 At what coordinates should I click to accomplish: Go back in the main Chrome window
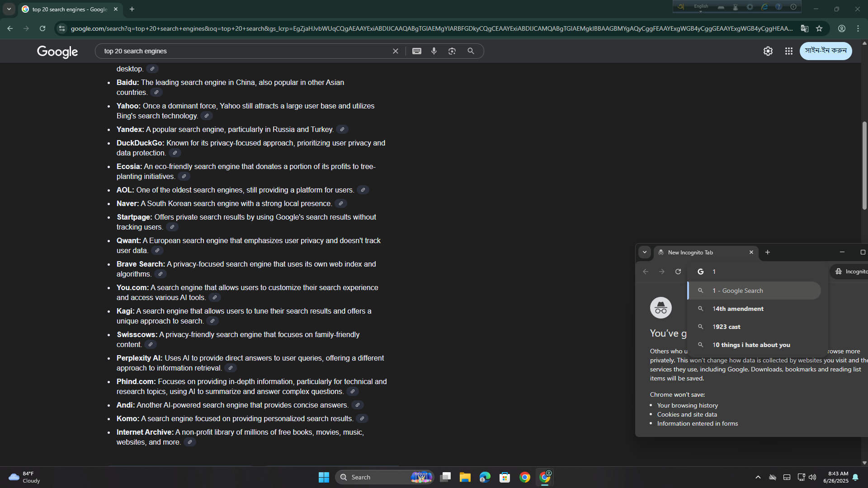click(x=10, y=28)
